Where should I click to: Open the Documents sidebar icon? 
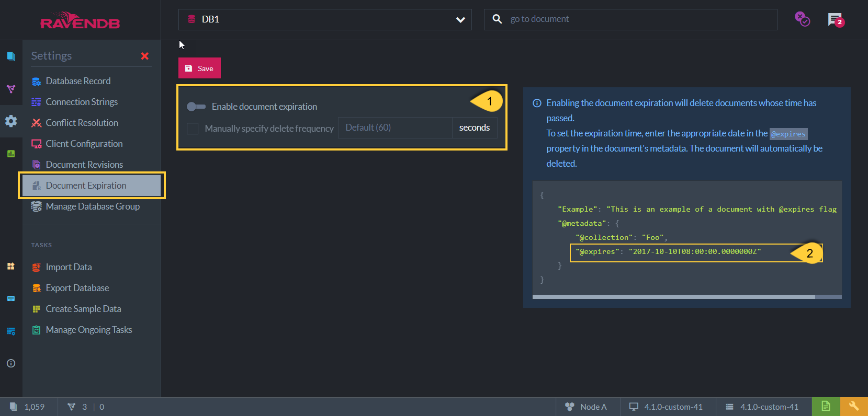click(x=10, y=56)
